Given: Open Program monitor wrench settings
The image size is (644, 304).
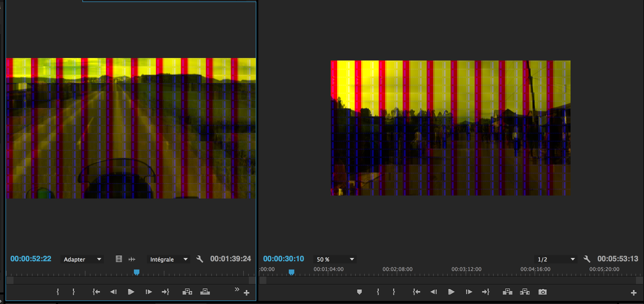Looking at the screenshot, I should tap(587, 259).
